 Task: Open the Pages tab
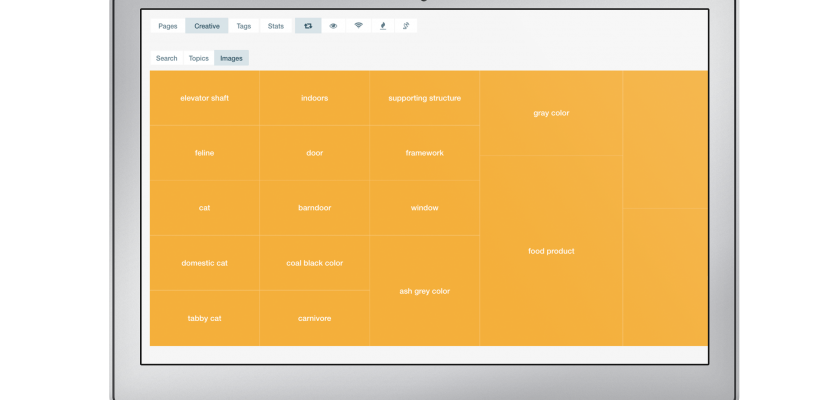click(168, 26)
